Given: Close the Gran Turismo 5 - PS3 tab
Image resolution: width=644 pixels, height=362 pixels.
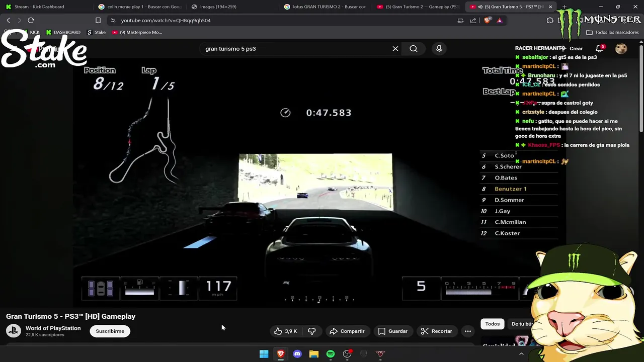Looking at the screenshot, I should click(x=550, y=7).
